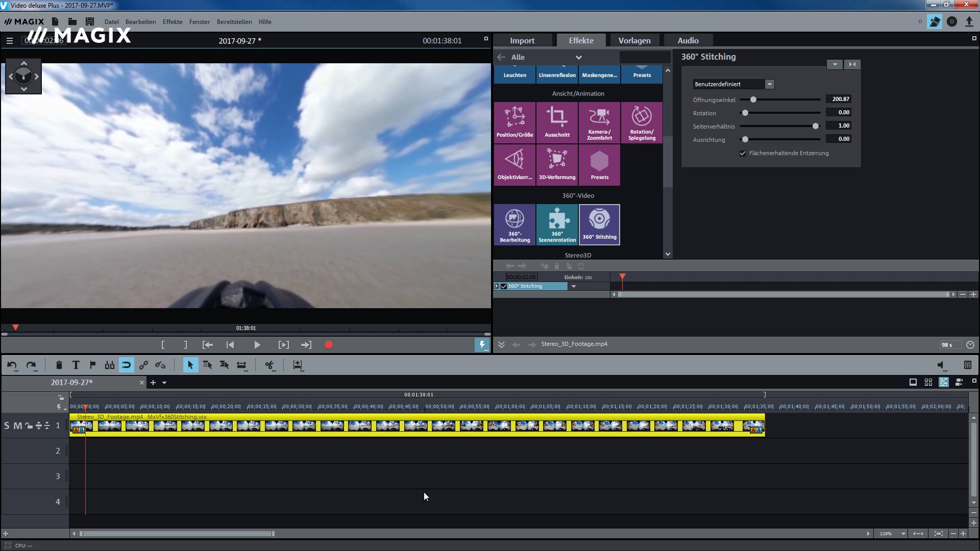
Task: Click the Linsenreflexion effect tile
Action: click(557, 74)
